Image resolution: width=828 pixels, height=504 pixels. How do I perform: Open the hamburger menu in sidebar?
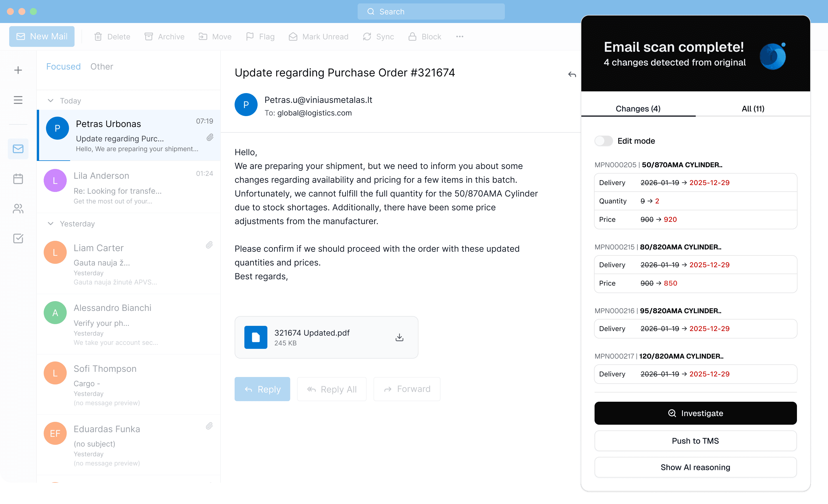[18, 100]
